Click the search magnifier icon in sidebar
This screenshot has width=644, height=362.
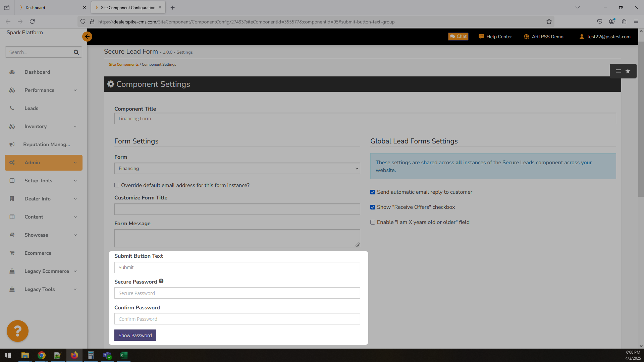tap(76, 52)
